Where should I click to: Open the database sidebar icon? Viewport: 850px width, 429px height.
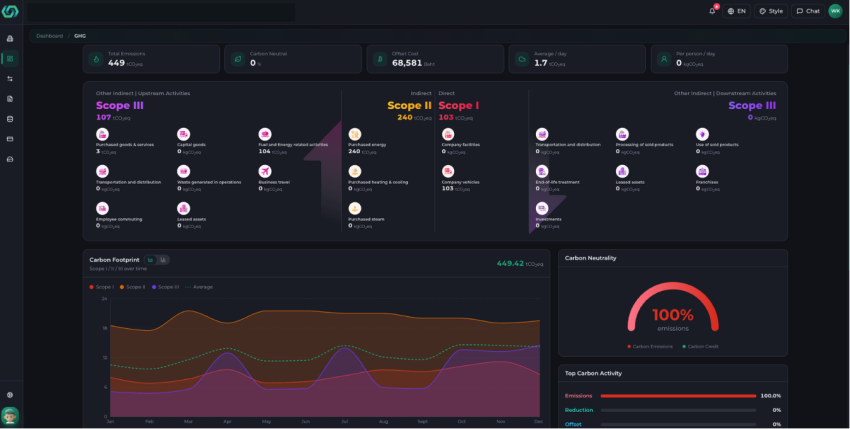[10, 119]
